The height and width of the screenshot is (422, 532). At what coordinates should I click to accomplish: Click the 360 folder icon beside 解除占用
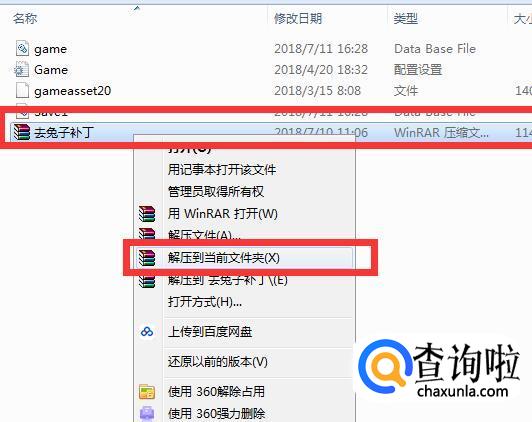click(x=147, y=391)
